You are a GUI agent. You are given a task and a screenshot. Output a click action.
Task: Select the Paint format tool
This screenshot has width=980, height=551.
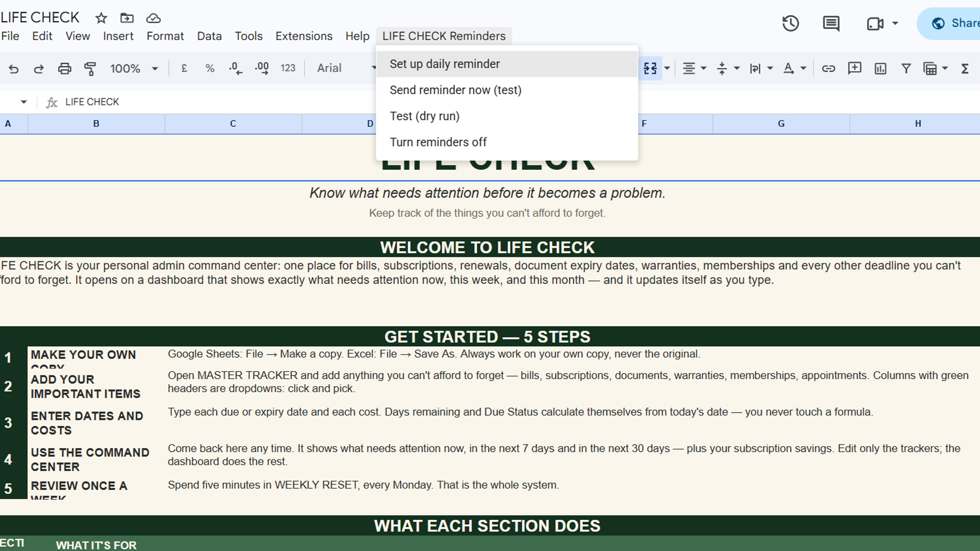[x=90, y=69]
